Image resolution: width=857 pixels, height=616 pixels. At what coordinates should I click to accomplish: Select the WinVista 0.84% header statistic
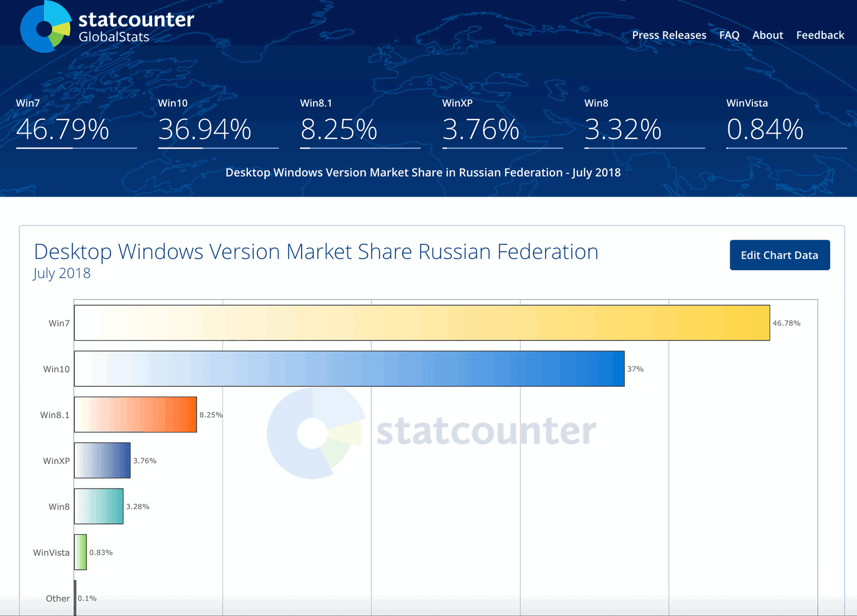tap(787, 123)
